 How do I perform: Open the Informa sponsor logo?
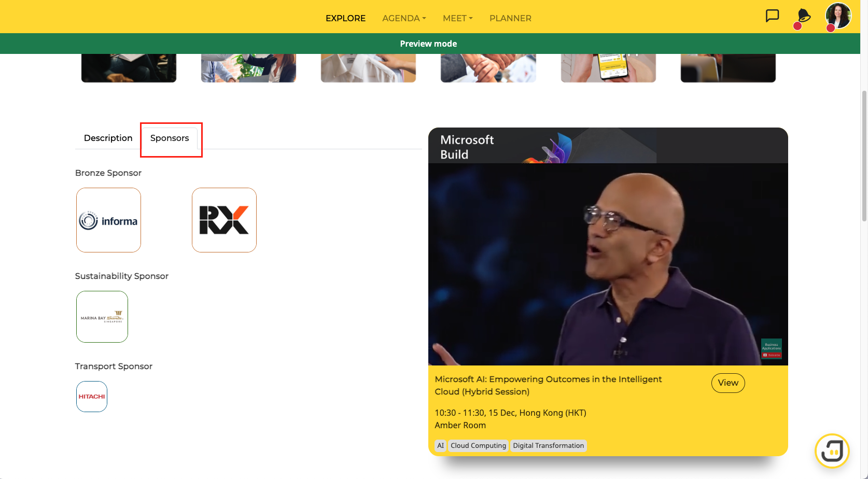pos(108,220)
